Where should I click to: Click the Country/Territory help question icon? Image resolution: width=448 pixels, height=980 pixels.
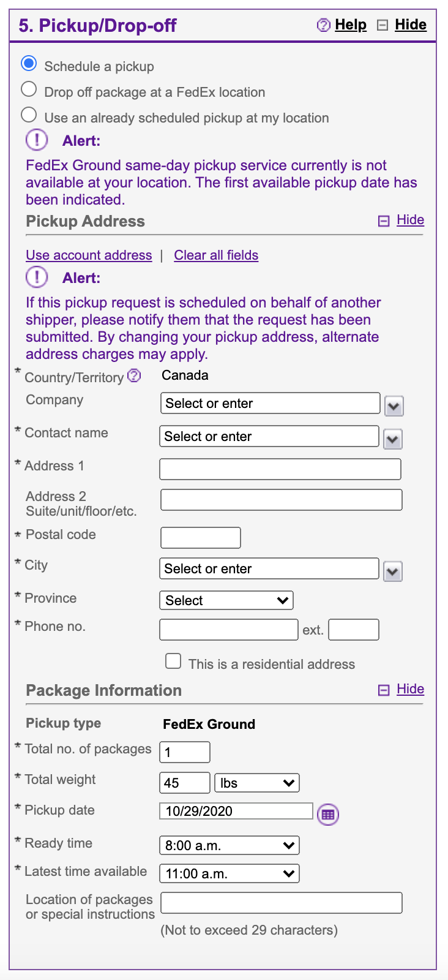134,376
